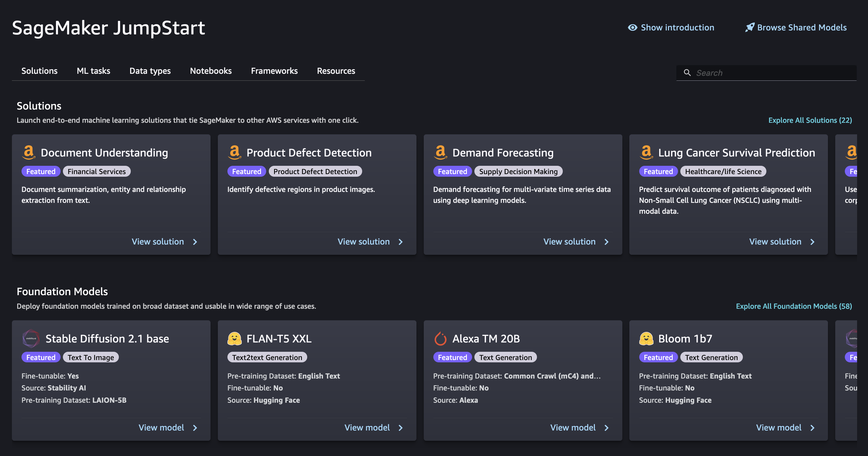
Task: Click the Supply Decision Making tag
Action: click(518, 171)
